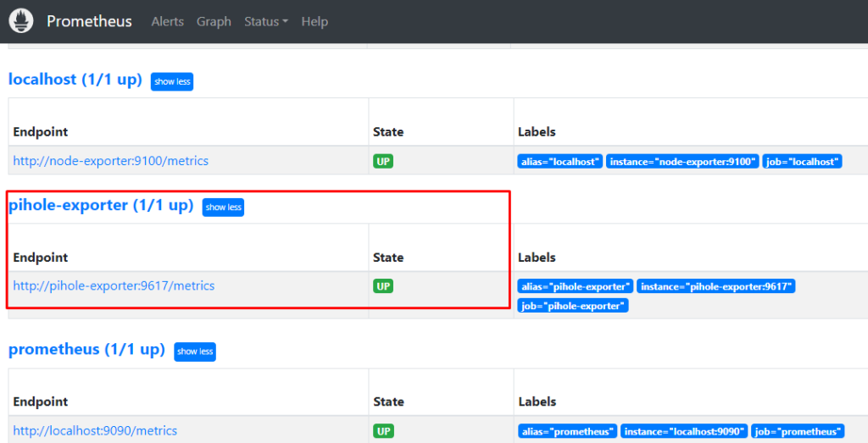The height and width of the screenshot is (443, 868).
Task: Click the Labels header in localhost table
Action: [537, 131]
